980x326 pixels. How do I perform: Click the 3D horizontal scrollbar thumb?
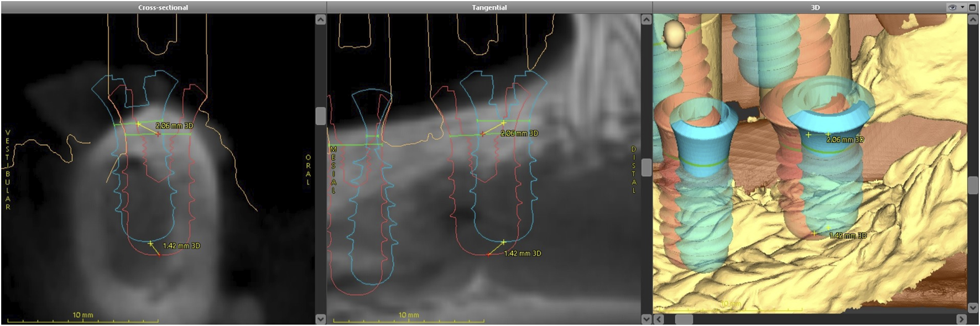pyautogui.click(x=684, y=319)
